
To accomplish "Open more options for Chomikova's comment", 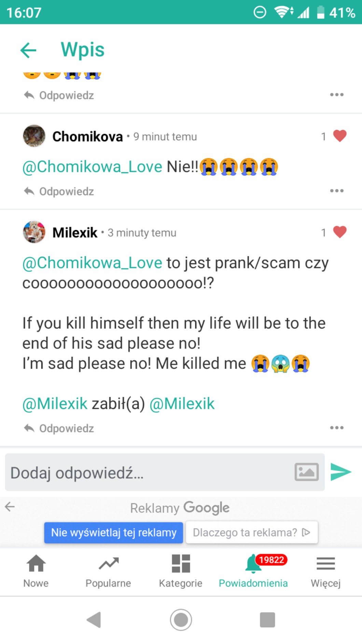I will (x=336, y=191).
